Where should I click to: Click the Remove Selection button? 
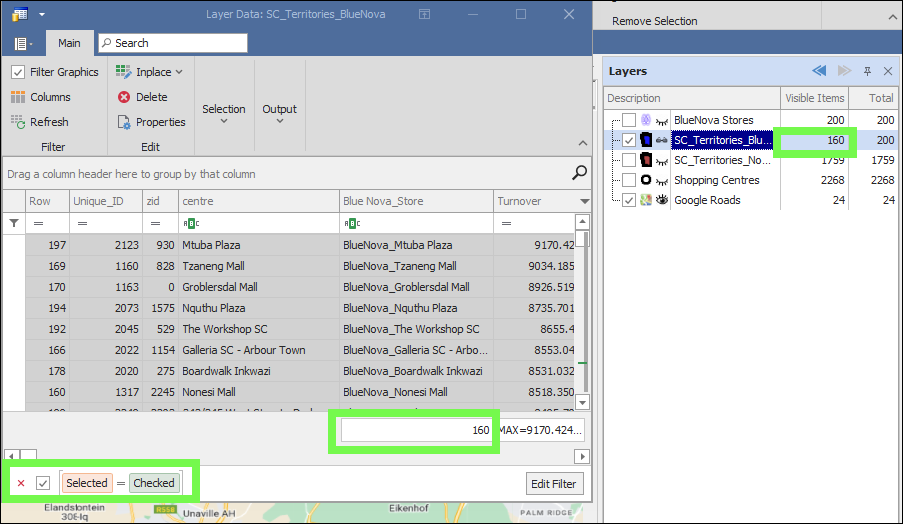tap(655, 21)
